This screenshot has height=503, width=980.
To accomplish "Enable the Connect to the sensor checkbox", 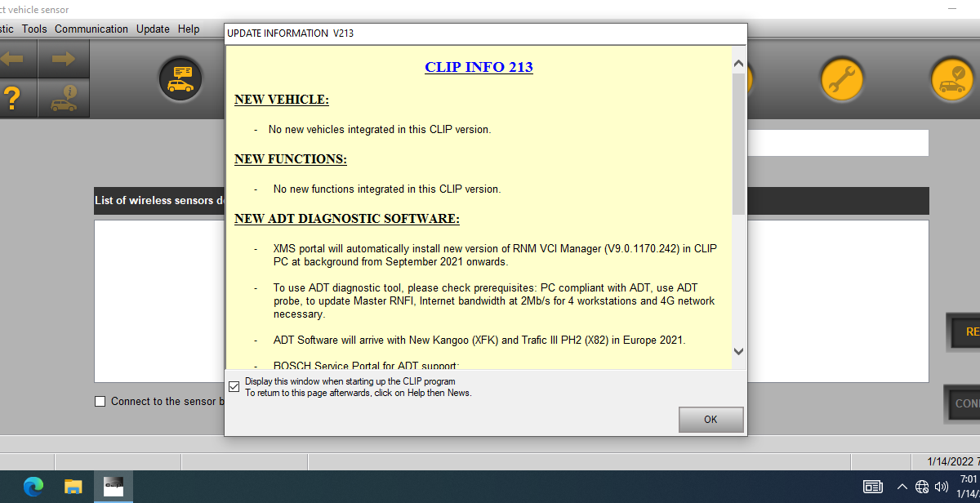I will [x=100, y=401].
